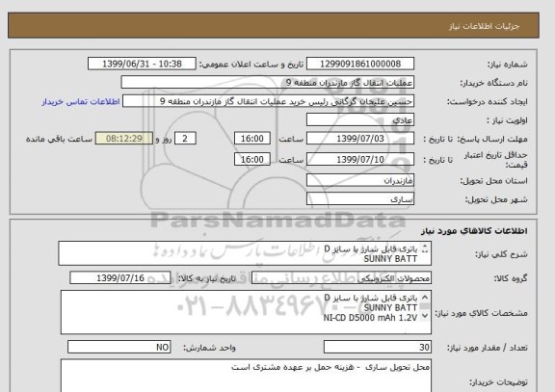Click the response deadline date 1399/07/03
The height and width of the screenshot is (392, 555).
pos(360,139)
